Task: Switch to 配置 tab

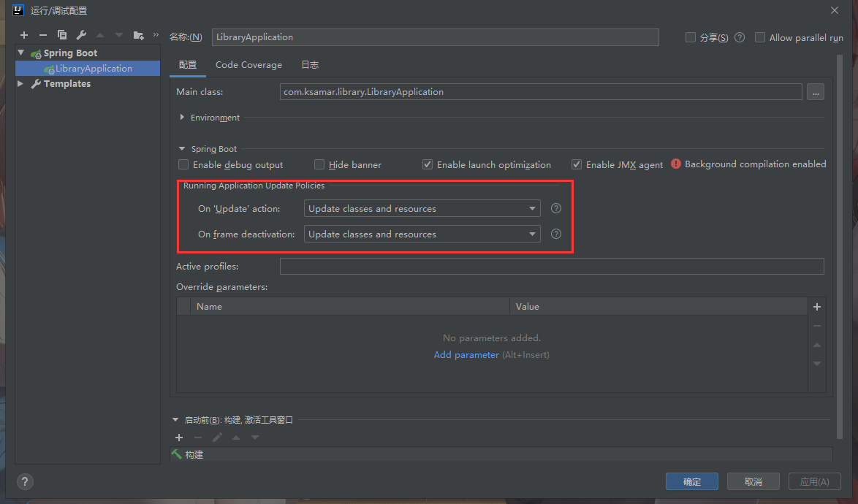Action: 188,64
